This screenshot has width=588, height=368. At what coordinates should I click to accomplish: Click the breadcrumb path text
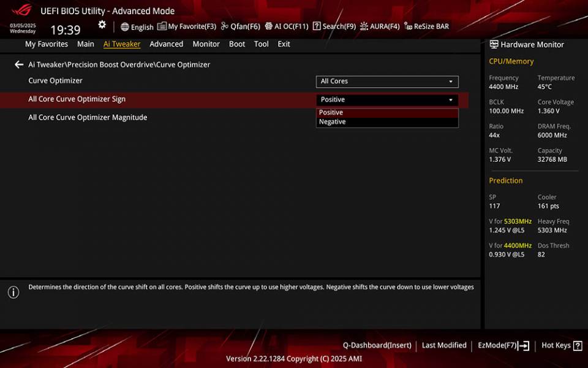119,64
